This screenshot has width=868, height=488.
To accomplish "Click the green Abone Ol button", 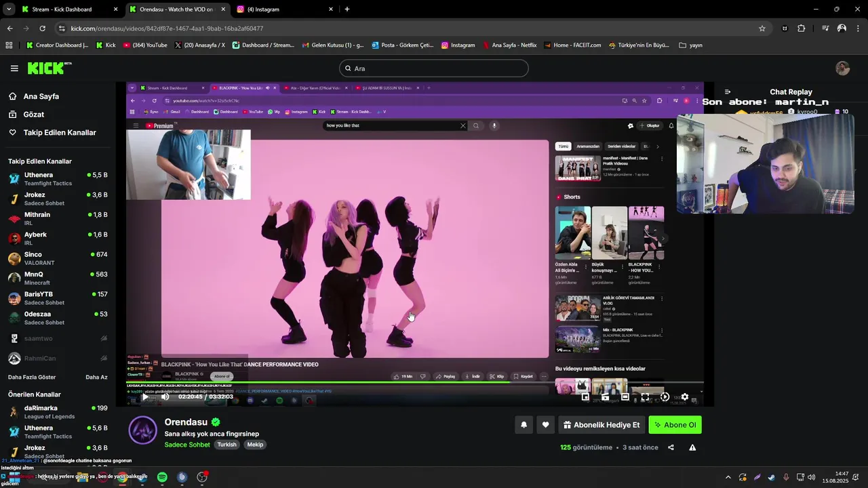I will pos(675,425).
